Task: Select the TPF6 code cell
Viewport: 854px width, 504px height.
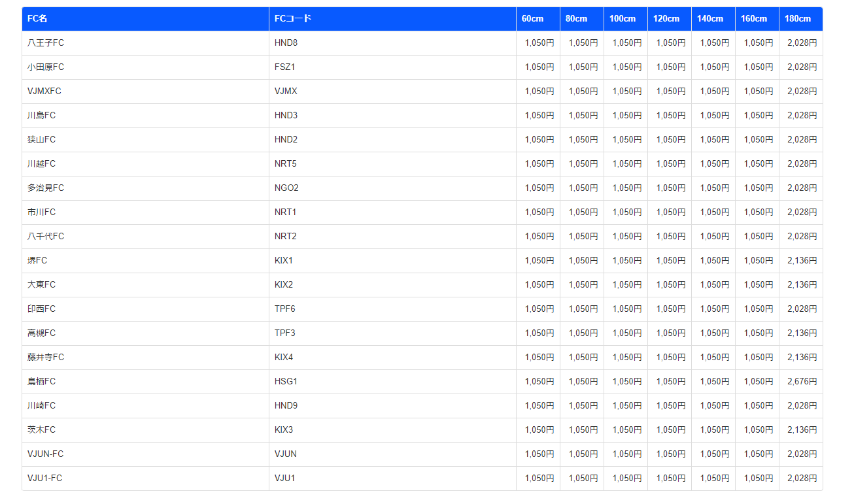Action: pos(285,309)
